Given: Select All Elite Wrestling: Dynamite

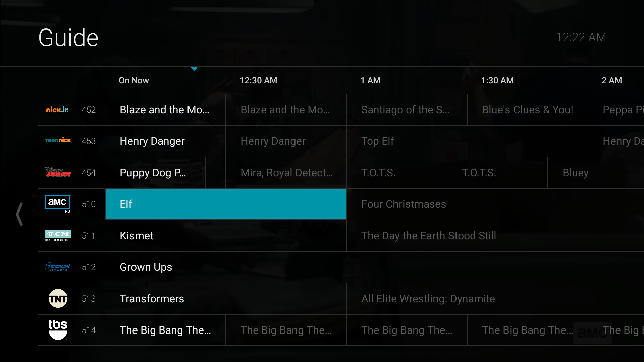Looking at the screenshot, I should (428, 299).
